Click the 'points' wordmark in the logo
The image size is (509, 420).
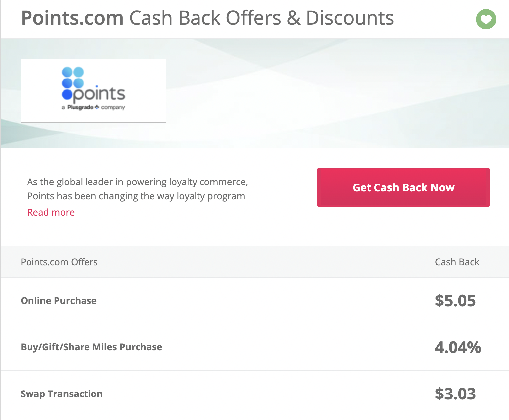point(99,94)
